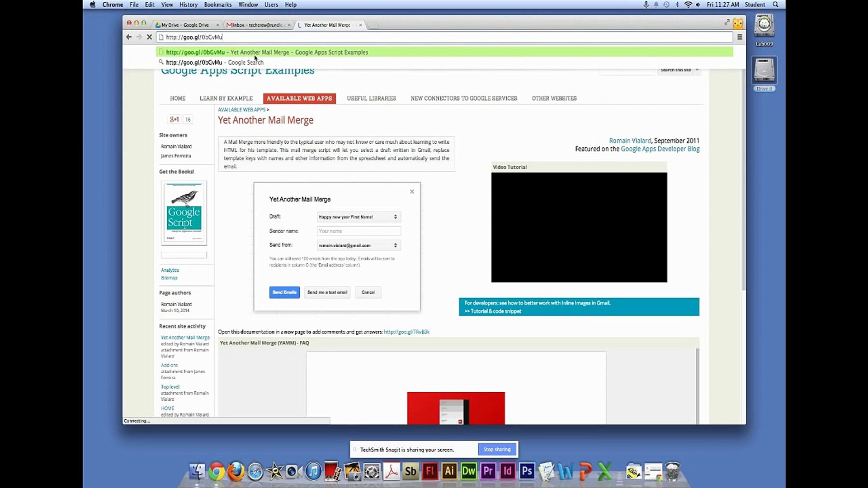
Task: Launch Firefox from the dock
Action: tap(236, 472)
